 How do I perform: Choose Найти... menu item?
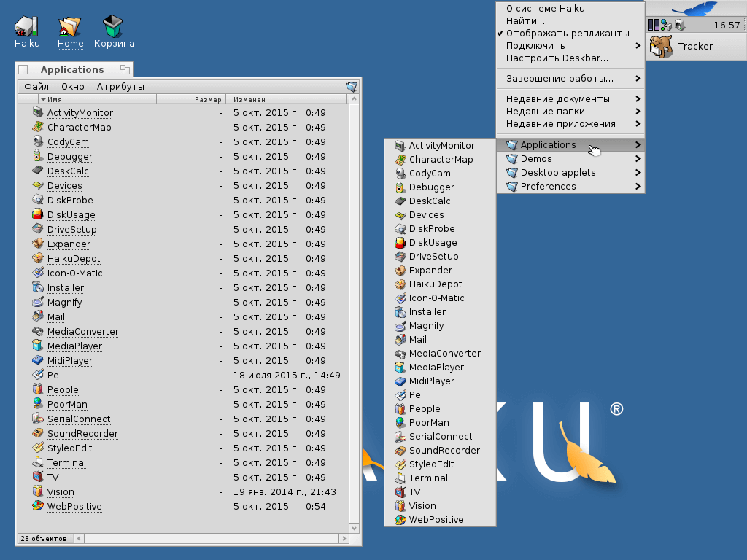click(570, 21)
